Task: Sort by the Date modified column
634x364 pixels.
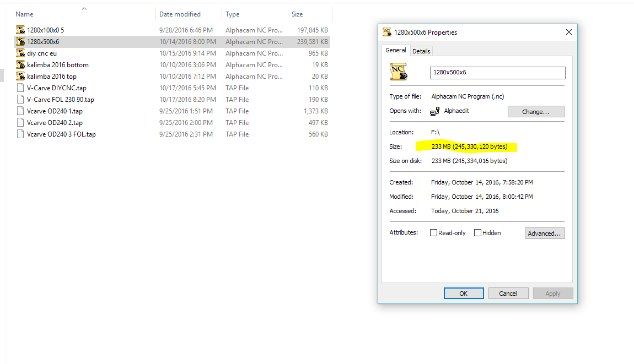Action: (x=180, y=14)
